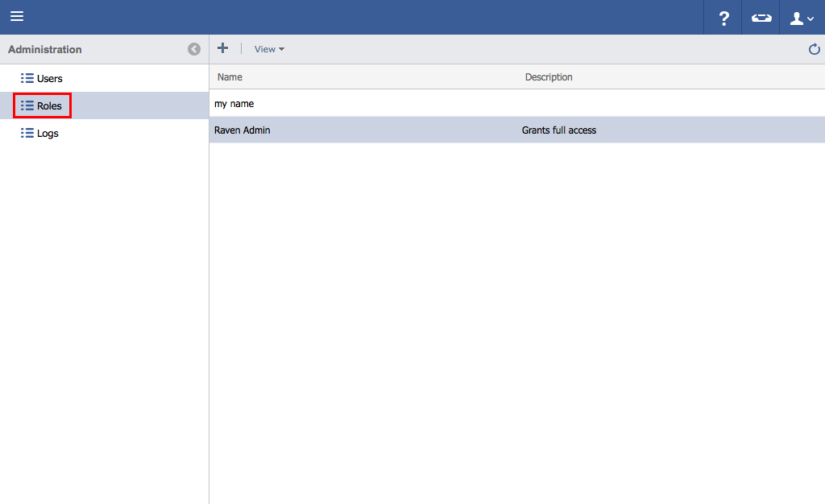Collapse the Administration side panel
Image resolution: width=825 pixels, height=504 pixels.
[194, 49]
